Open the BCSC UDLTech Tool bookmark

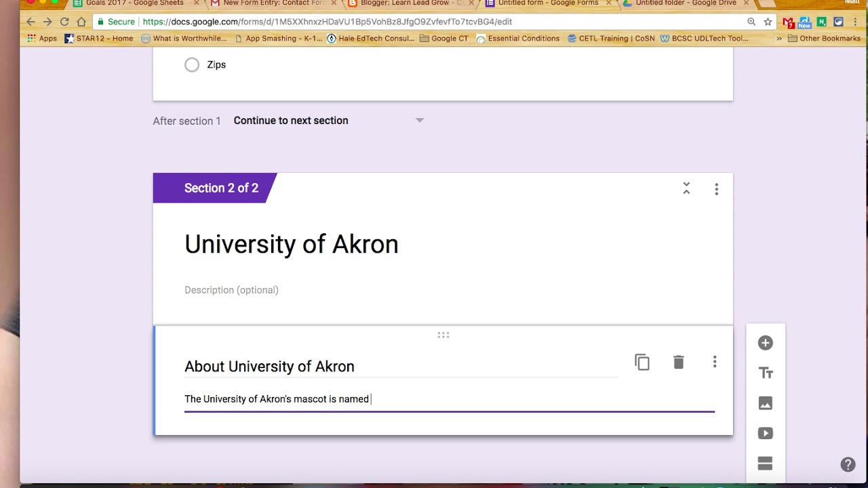[704, 39]
